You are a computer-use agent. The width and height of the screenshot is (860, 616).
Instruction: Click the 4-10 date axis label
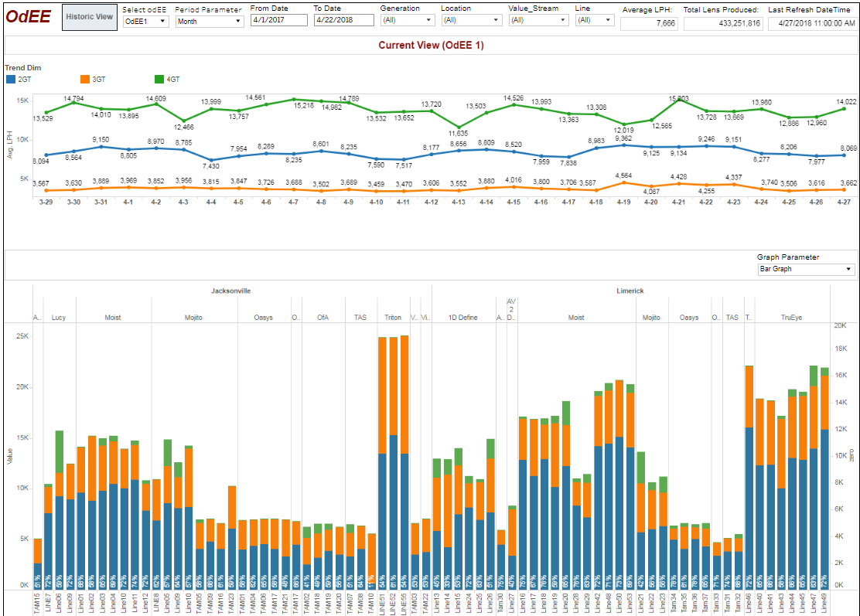click(376, 202)
